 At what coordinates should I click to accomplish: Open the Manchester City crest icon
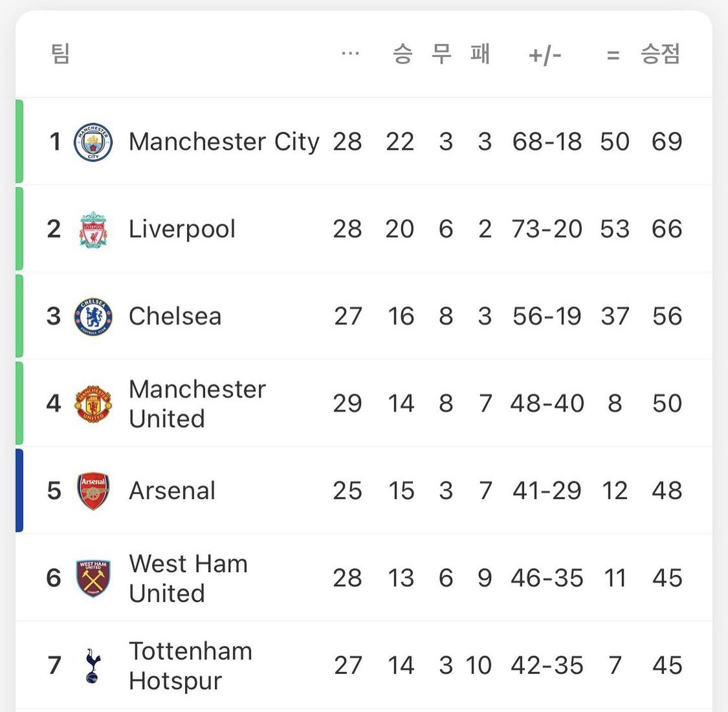tap(93, 142)
